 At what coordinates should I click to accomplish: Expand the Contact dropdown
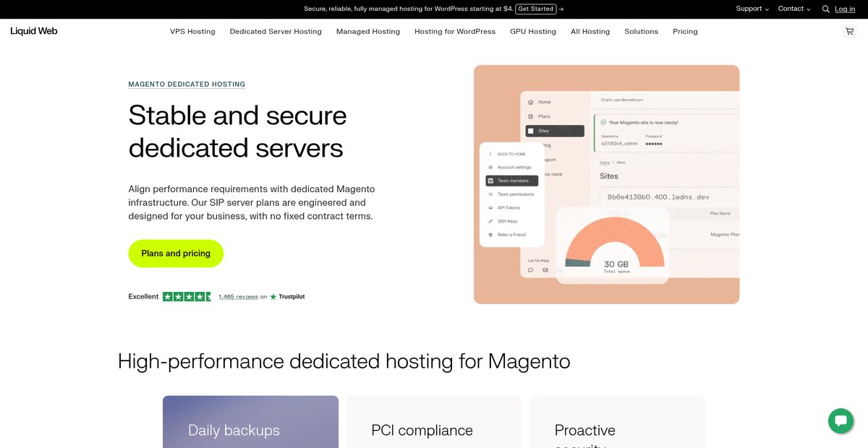(x=793, y=9)
